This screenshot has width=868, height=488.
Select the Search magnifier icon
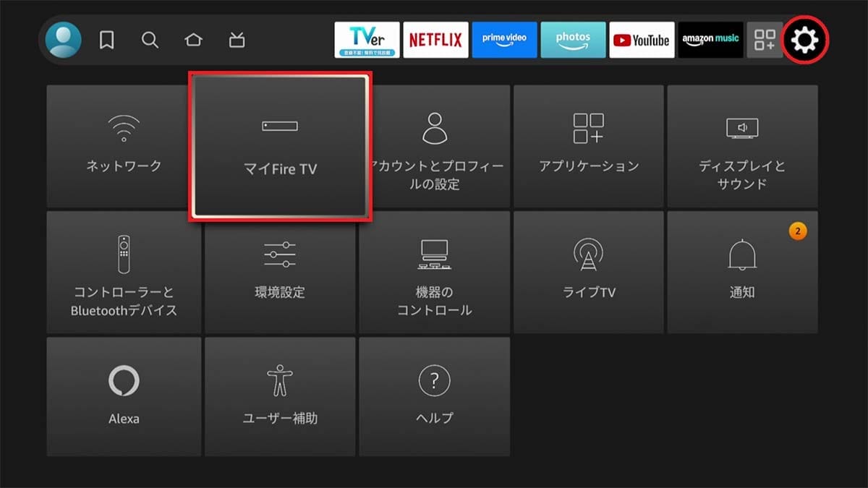pyautogui.click(x=150, y=40)
